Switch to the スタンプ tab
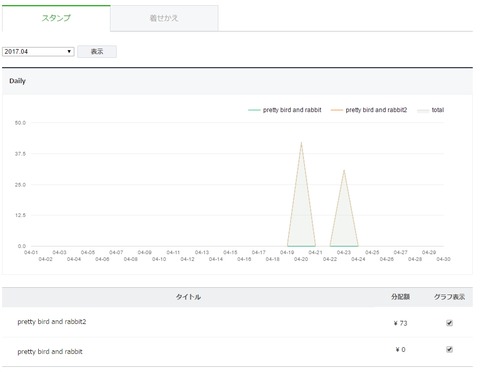Viewport: 480px width, 372px height. [x=56, y=18]
